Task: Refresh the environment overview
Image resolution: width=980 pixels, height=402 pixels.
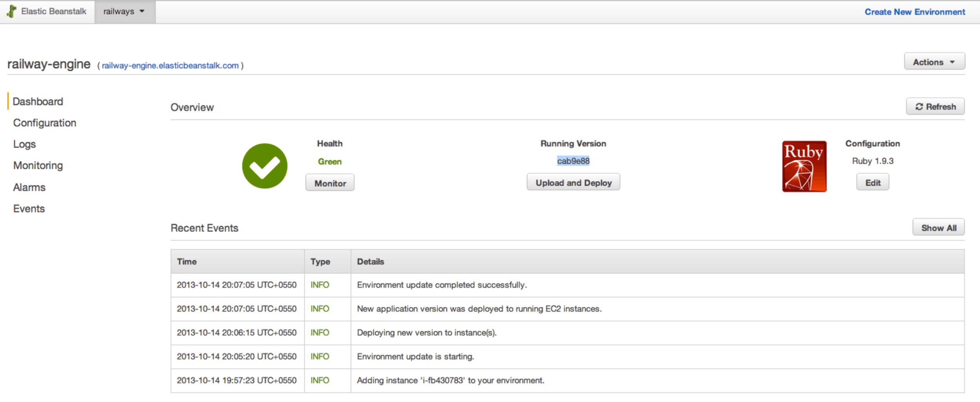Action: click(935, 107)
